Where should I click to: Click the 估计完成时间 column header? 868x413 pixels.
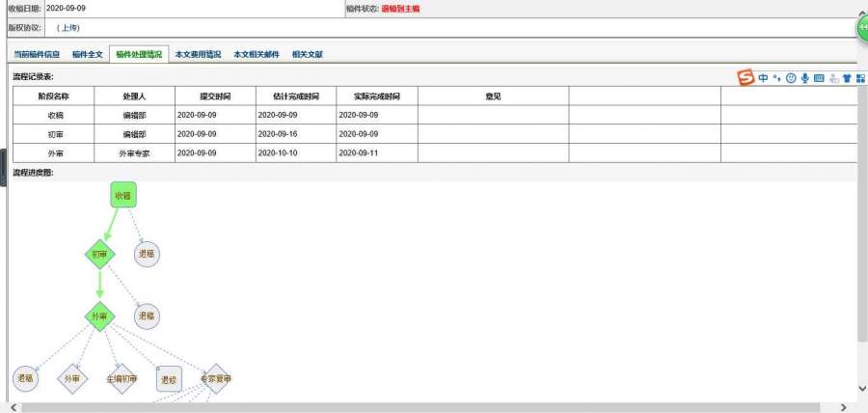click(x=296, y=96)
